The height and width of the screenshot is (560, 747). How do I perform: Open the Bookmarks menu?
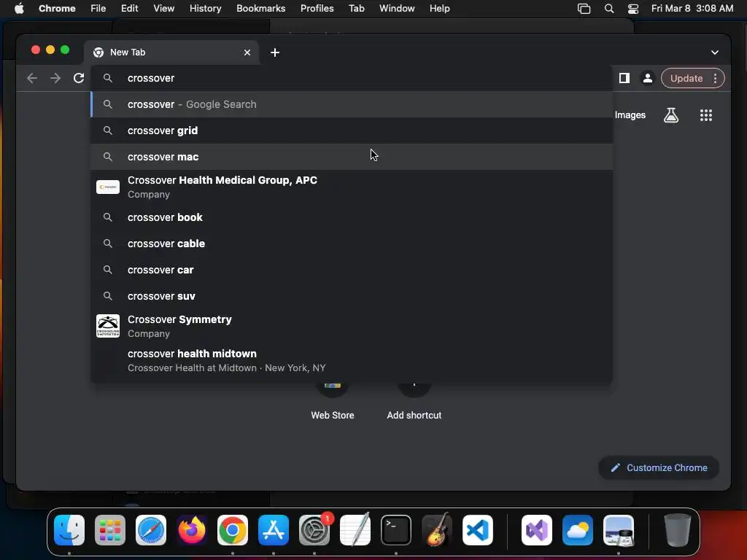[x=260, y=8]
